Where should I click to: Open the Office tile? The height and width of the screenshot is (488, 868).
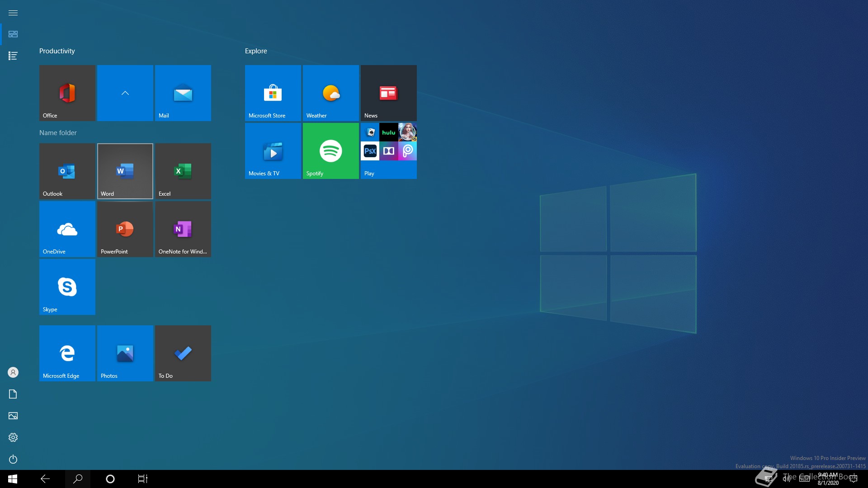pyautogui.click(x=67, y=93)
